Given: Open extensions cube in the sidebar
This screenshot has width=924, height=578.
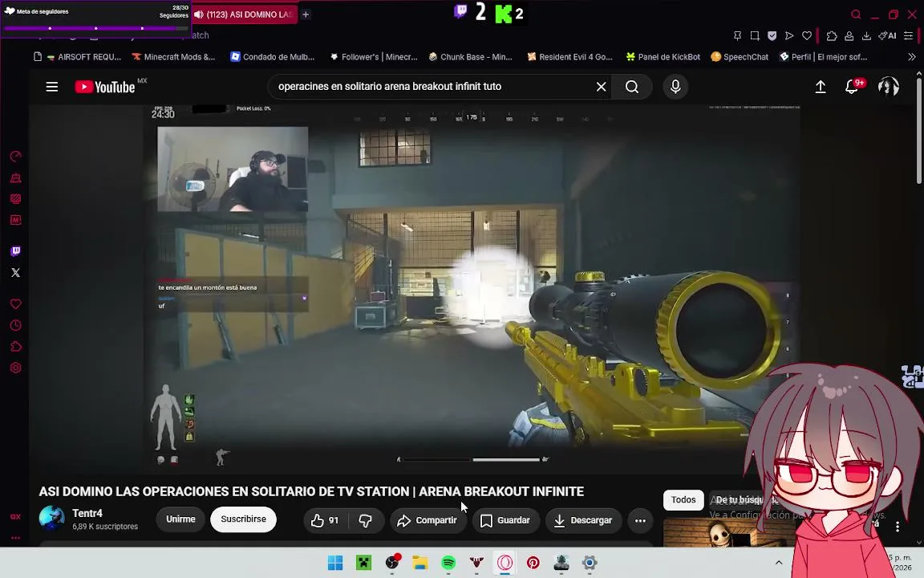Looking at the screenshot, I should (16, 346).
